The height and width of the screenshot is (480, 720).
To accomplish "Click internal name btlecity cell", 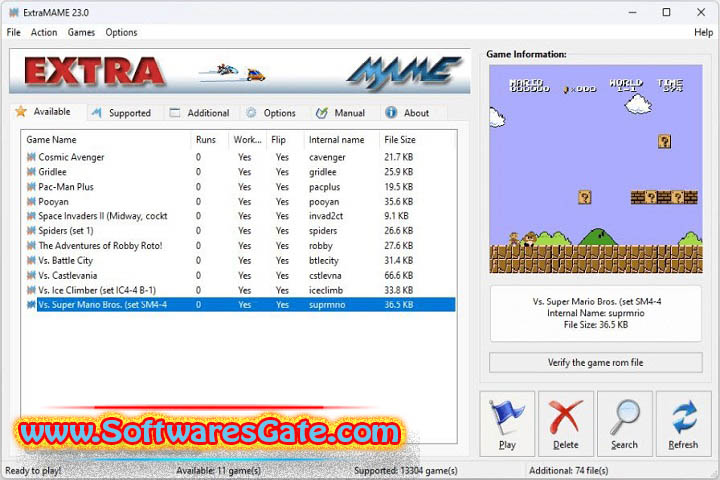I will tap(324, 260).
